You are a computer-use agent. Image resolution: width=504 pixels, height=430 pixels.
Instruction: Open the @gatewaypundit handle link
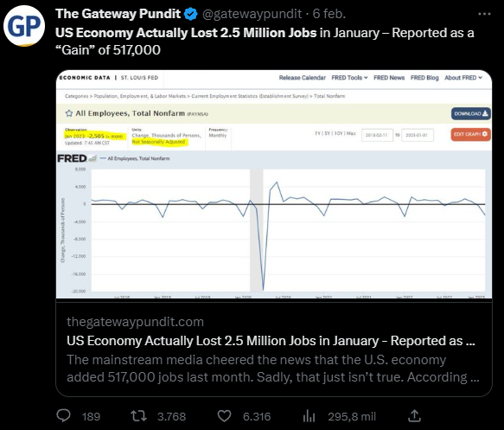(252, 14)
